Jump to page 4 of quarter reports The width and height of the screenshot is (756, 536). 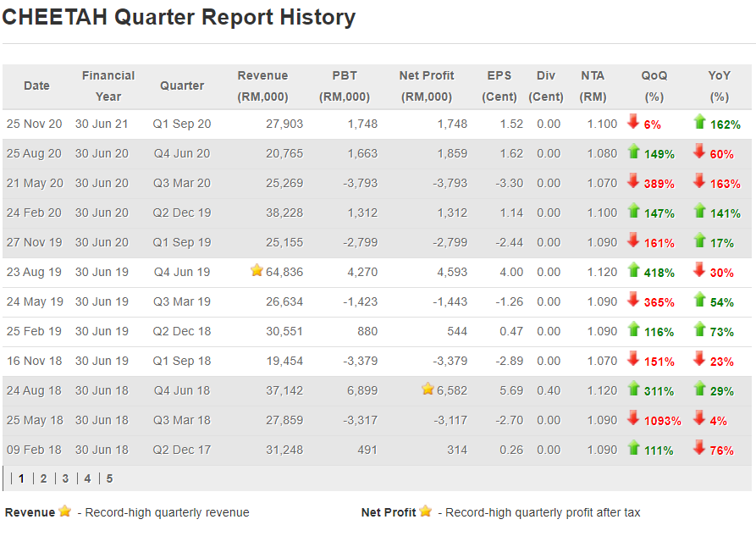pos(87,478)
